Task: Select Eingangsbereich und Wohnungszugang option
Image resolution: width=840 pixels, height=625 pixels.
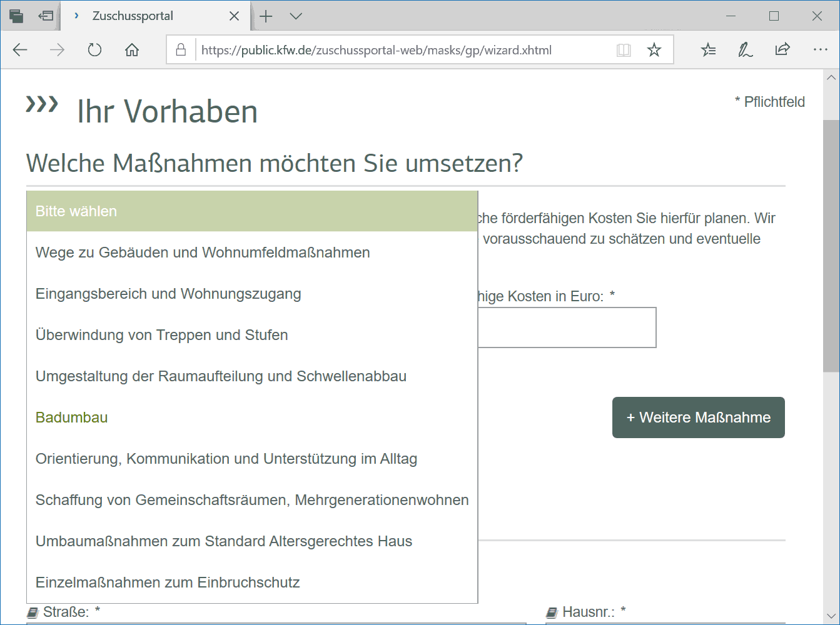Action: (x=168, y=294)
